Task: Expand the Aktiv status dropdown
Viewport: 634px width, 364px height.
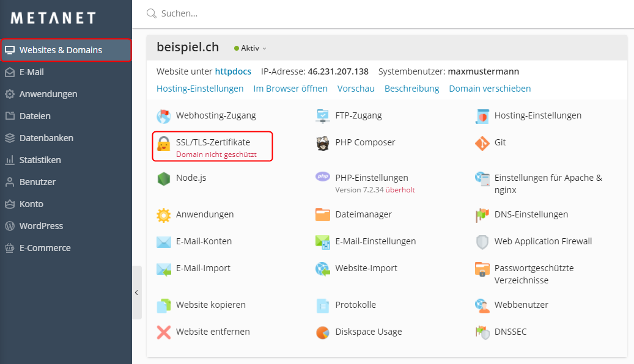Action: pyautogui.click(x=251, y=48)
